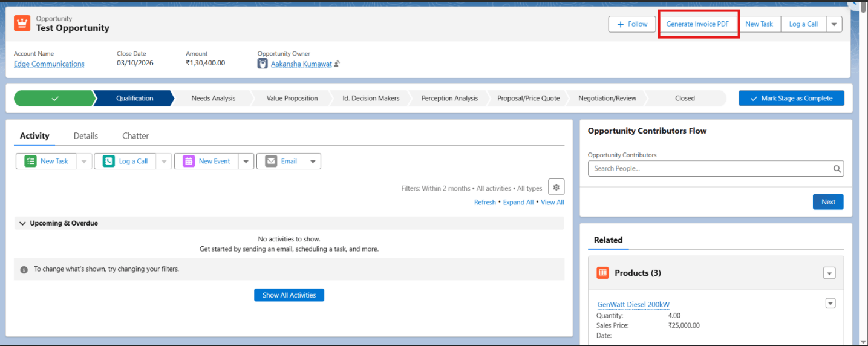Click the teal Log a Call phone icon
Screen dimensions: 868x346
108,161
